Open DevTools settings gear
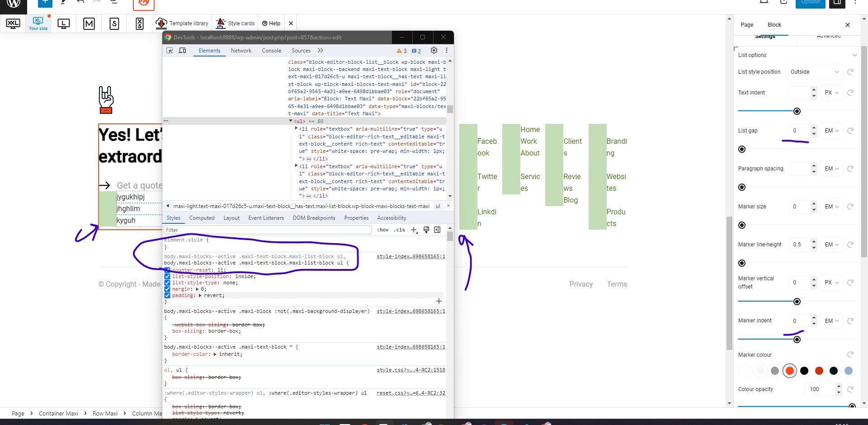Viewport: 868px width, 425px height. point(434,50)
